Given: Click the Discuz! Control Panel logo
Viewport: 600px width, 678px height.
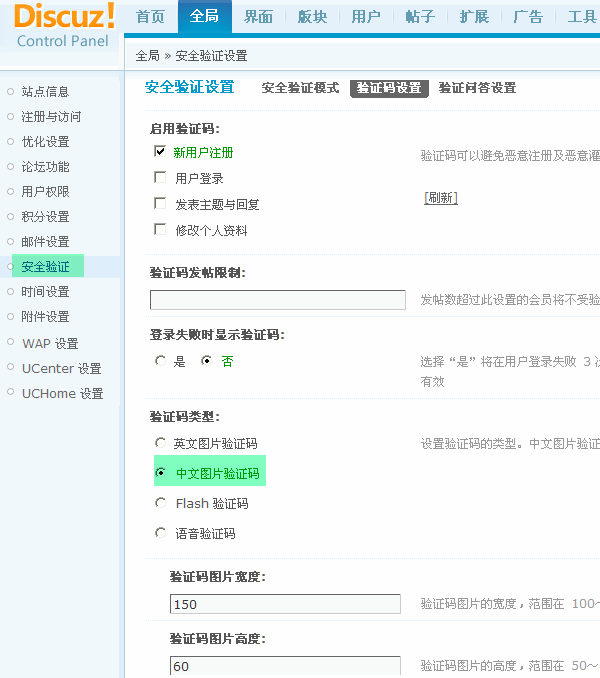Looking at the screenshot, I should pyautogui.click(x=65, y=25).
